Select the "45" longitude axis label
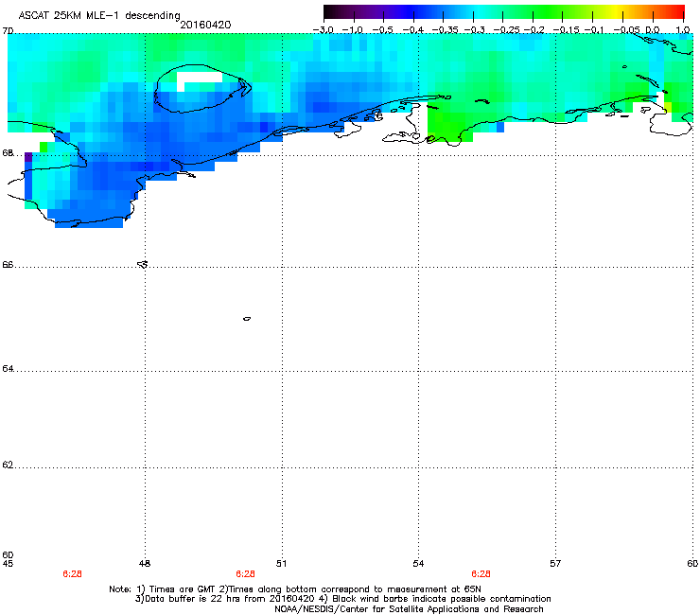Viewport: 700px width, 615px height. click(8, 564)
